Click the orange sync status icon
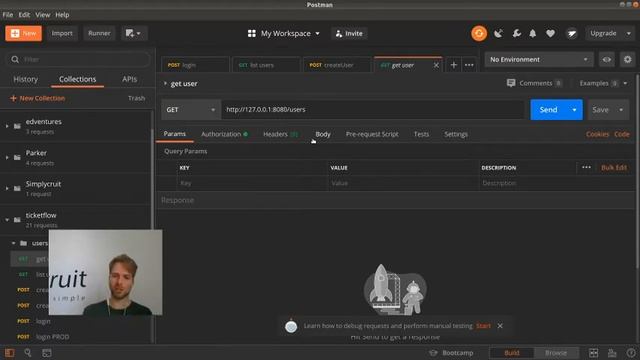Image resolution: width=640 pixels, height=360 pixels. point(479,33)
